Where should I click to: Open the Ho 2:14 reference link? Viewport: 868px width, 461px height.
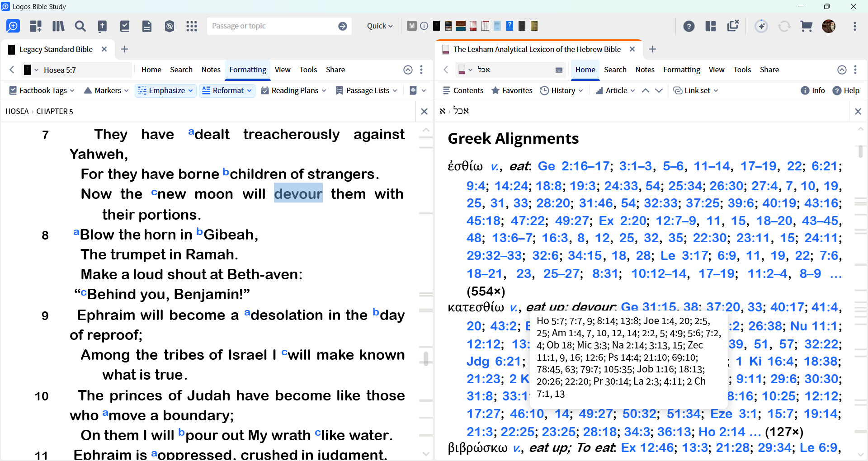[722, 432]
